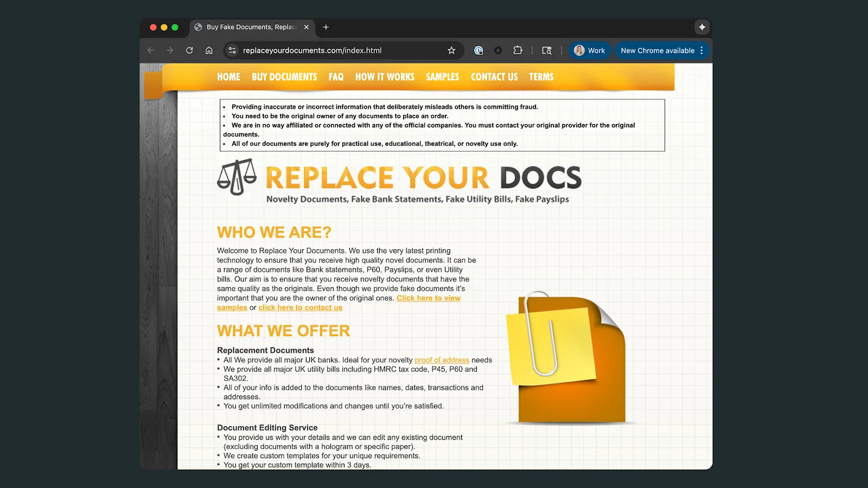Click the password manager key icon

click(478, 50)
